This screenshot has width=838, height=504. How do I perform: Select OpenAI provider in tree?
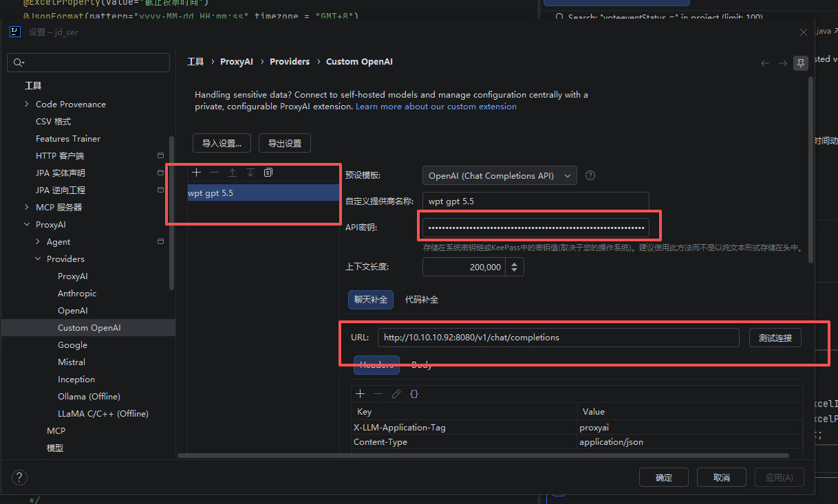pyautogui.click(x=73, y=310)
